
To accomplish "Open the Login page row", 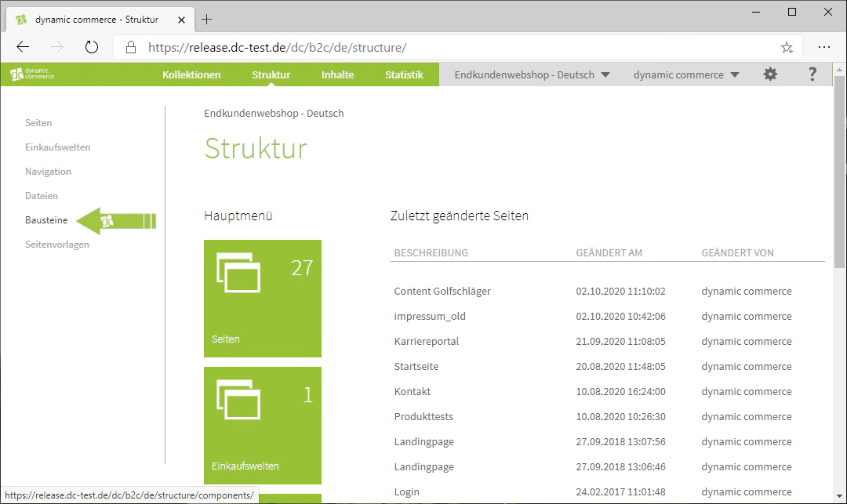I will pos(608,492).
